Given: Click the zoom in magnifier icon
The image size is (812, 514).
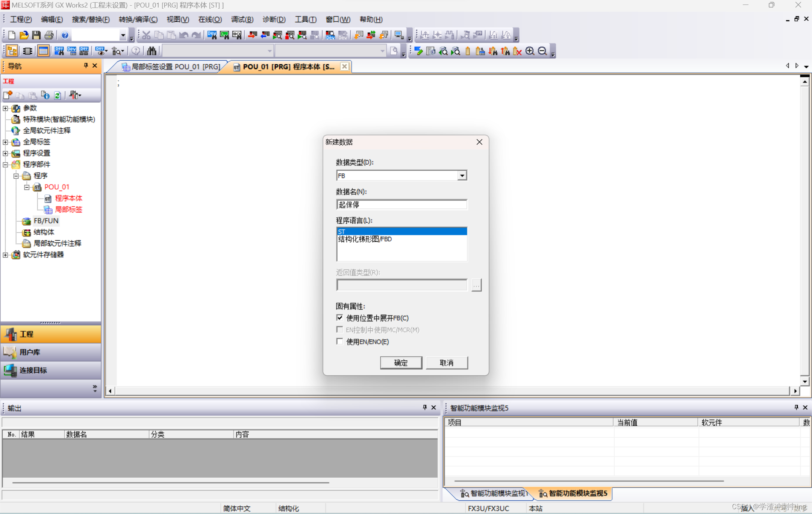Looking at the screenshot, I should [x=530, y=51].
